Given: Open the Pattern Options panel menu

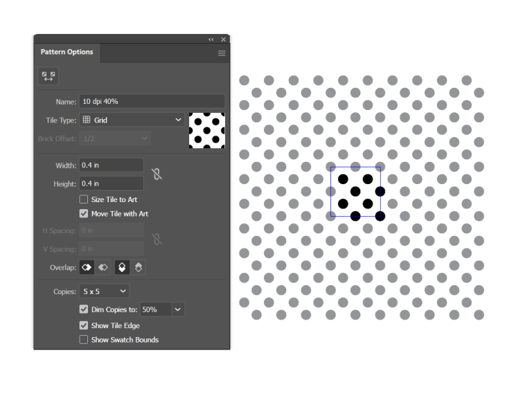Looking at the screenshot, I should 222,53.
